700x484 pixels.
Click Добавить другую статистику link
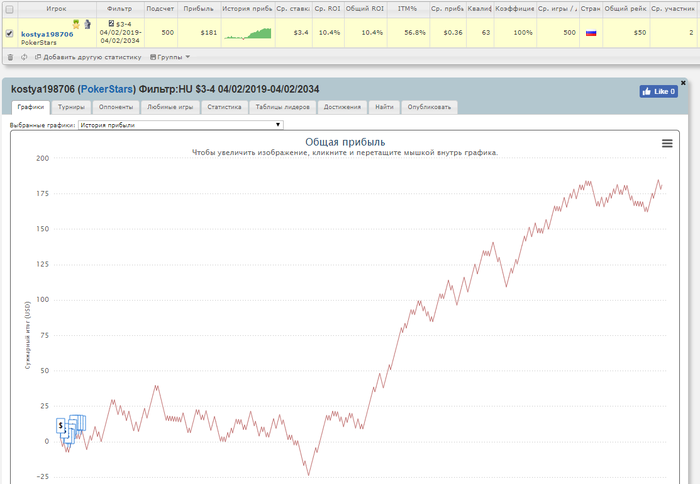[x=88, y=57]
